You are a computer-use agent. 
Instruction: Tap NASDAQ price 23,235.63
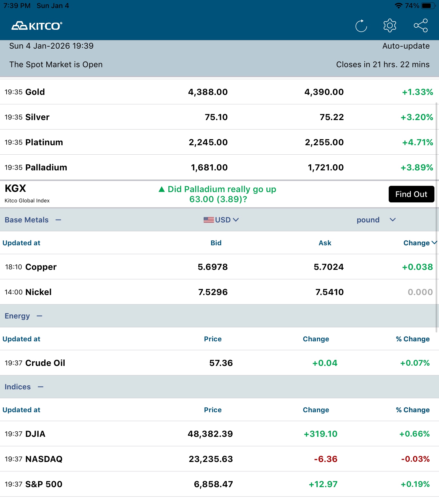point(211,459)
